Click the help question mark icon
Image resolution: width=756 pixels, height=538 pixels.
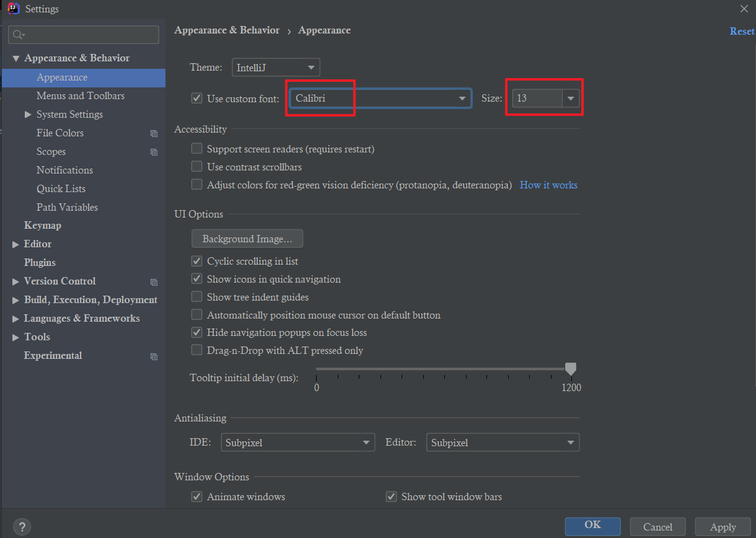pos(22,527)
